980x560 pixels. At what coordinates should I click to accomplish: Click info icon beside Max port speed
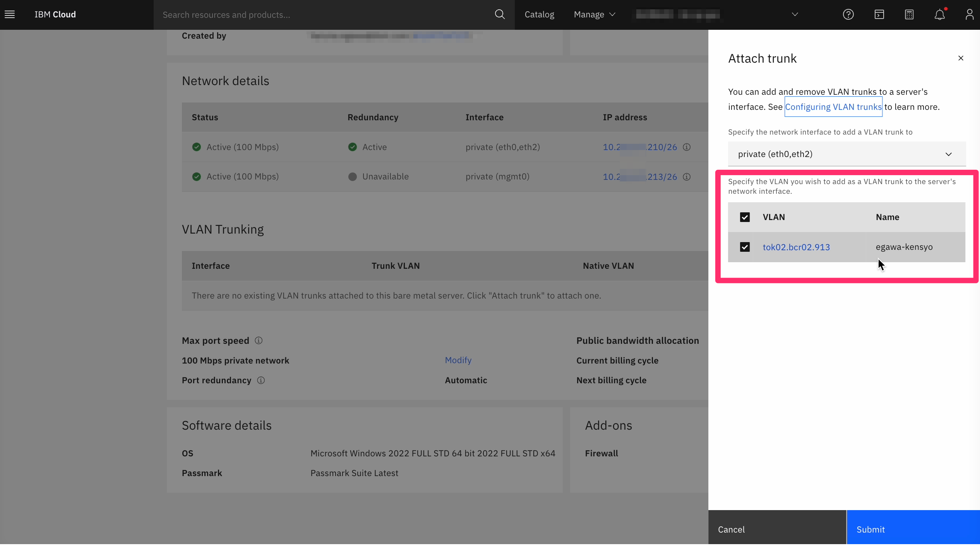(x=259, y=341)
